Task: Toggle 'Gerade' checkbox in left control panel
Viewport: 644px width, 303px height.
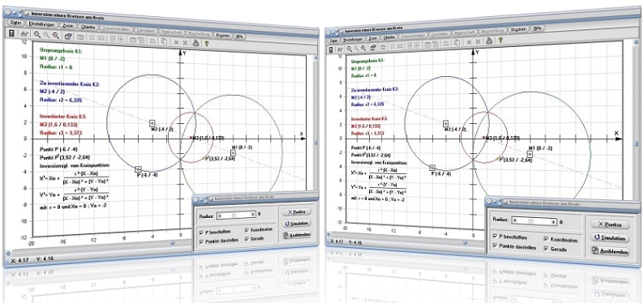Action: click(x=247, y=239)
